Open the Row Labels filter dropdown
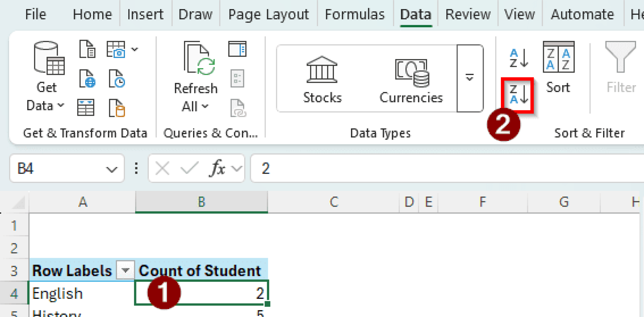 125,270
